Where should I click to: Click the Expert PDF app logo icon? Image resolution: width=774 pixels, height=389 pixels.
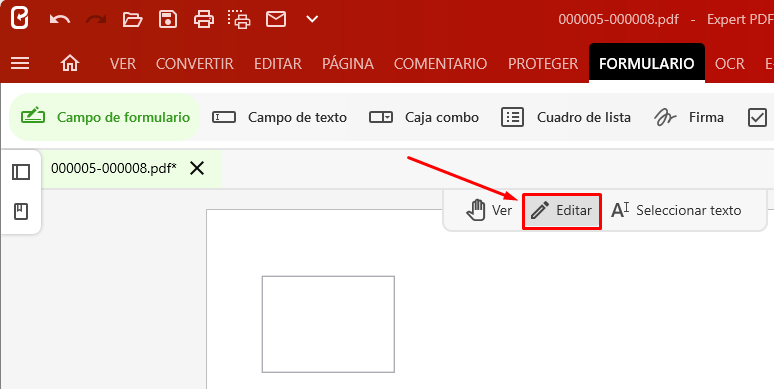(20, 19)
